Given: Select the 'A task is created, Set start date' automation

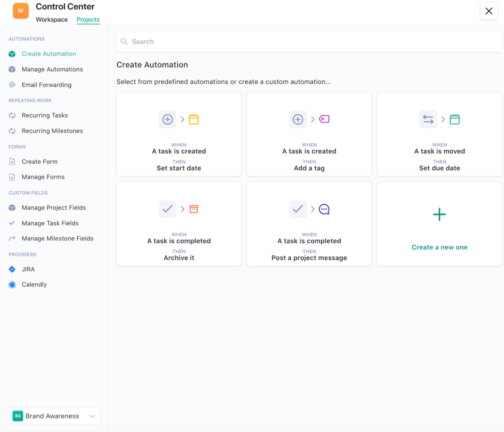Looking at the screenshot, I should (x=178, y=134).
